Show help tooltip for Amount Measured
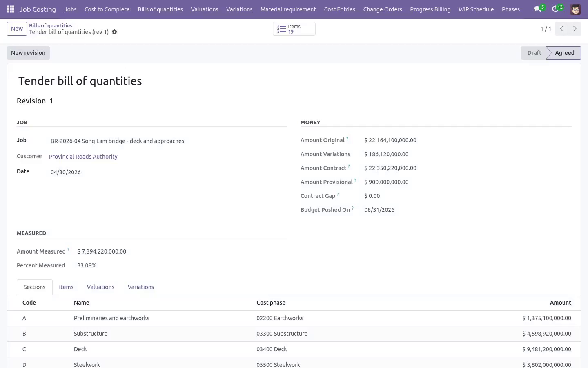This screenshot has width=588, height=368. (x=68, y=250)
